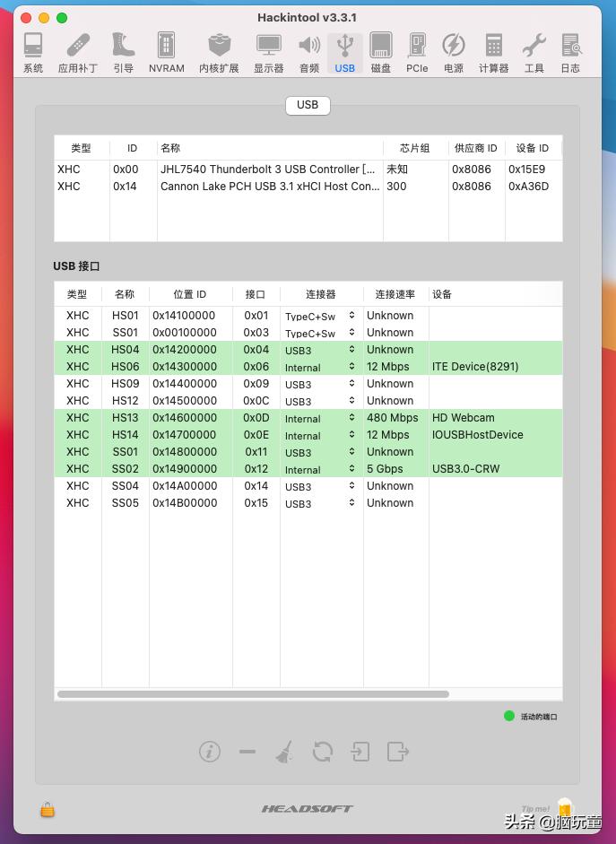Click the refresh ports icon
Screen dimensions: 616x844
point(322,752)
